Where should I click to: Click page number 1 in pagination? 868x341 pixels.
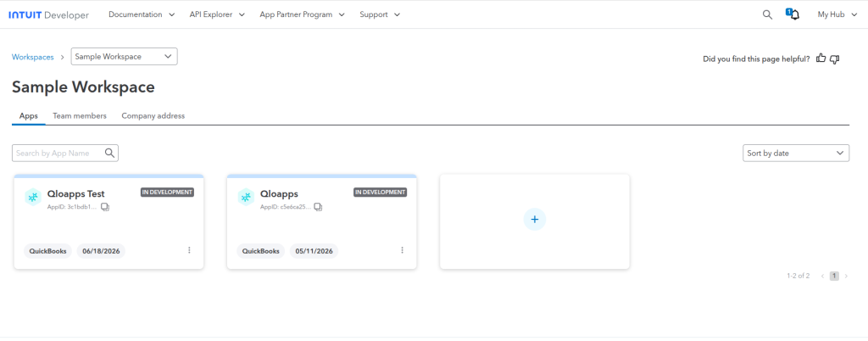pyautogui.click(x=834, y=276)
